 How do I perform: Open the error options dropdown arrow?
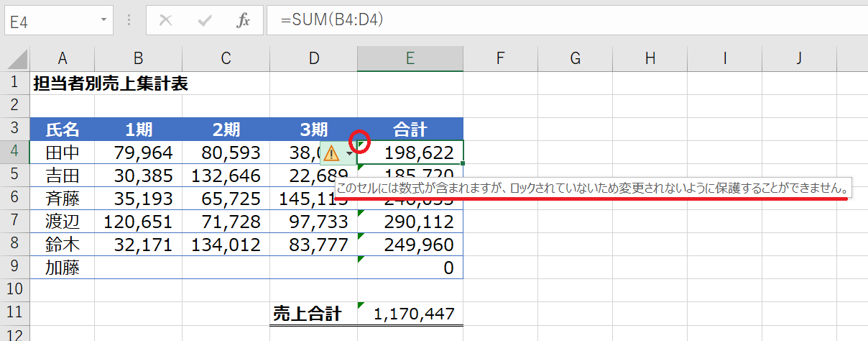tap(349, 153)
